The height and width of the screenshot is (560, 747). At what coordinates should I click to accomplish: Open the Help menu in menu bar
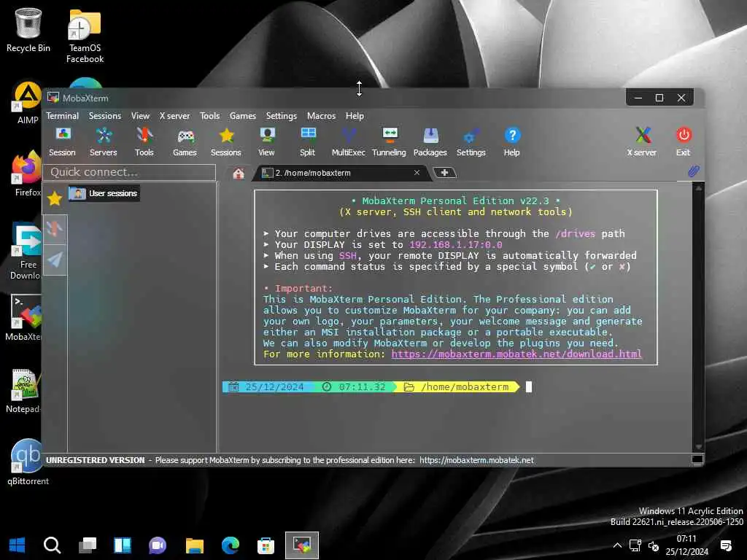pyautogui.click(x=355, y=116)
